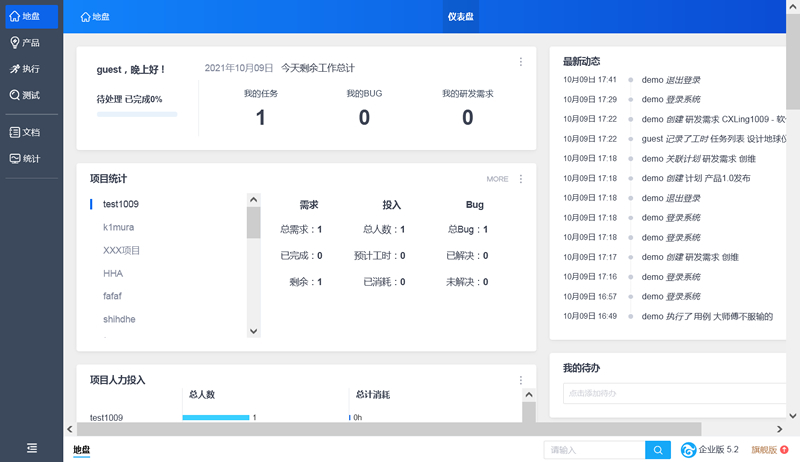Viewport: 800px width, 462px height.
Task: Open welcome card three-dot options menu
Action: tap(520, 62)
